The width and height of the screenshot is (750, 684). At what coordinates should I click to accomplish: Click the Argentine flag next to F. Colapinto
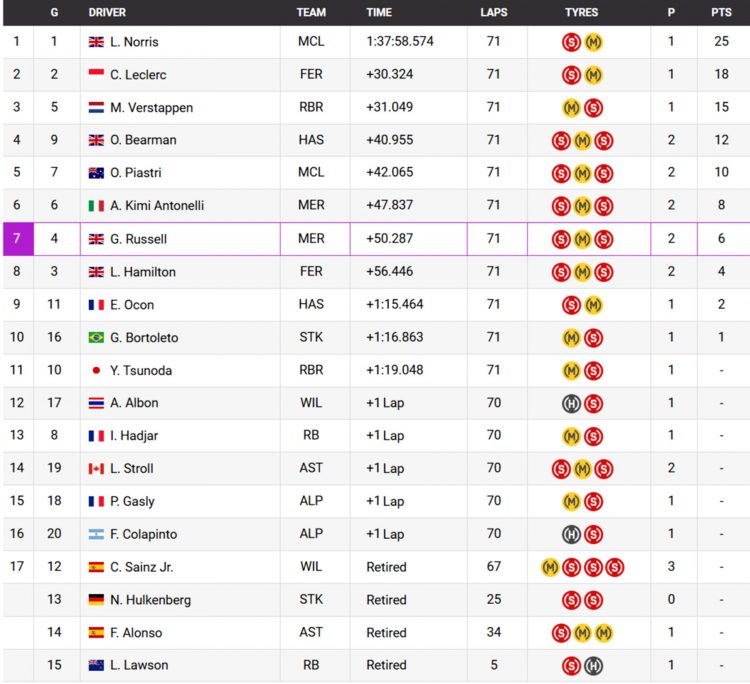click(96, 534)
